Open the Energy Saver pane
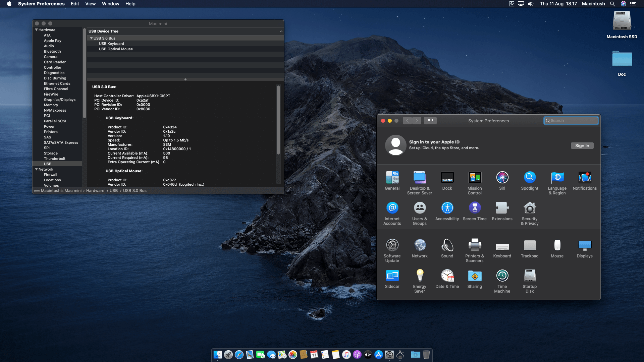 (x=420, y=276)
